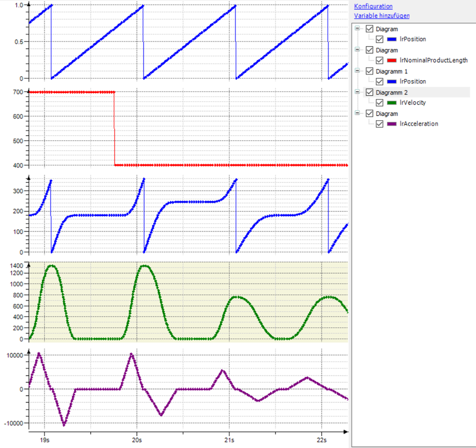Click the 20s label on time axis
The width and height of the screenshot is (476, 448).
137,440
